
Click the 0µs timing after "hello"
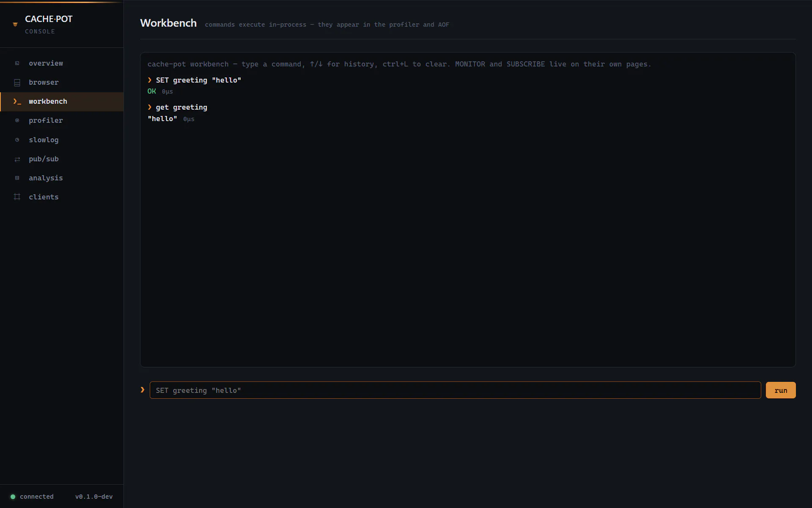pos(189,119)
